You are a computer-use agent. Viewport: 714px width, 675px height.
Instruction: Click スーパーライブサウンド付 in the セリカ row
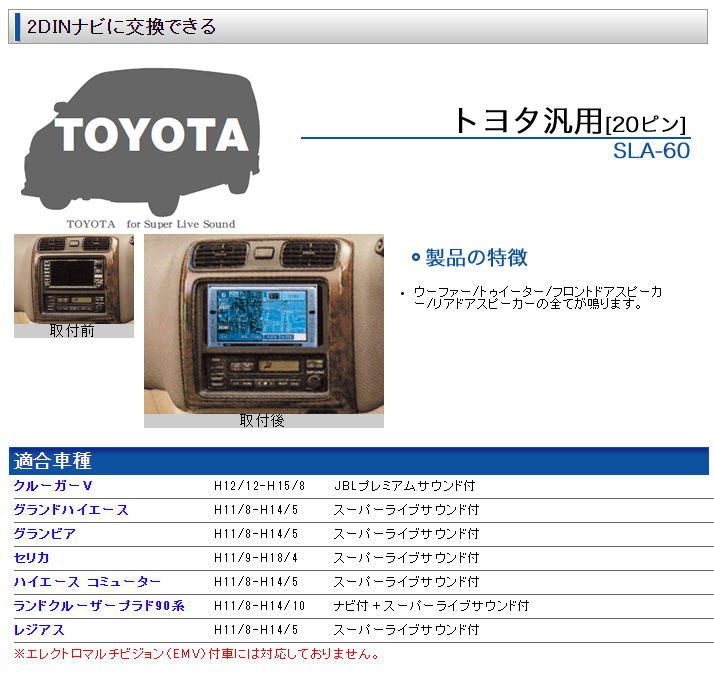pos(406,558)
